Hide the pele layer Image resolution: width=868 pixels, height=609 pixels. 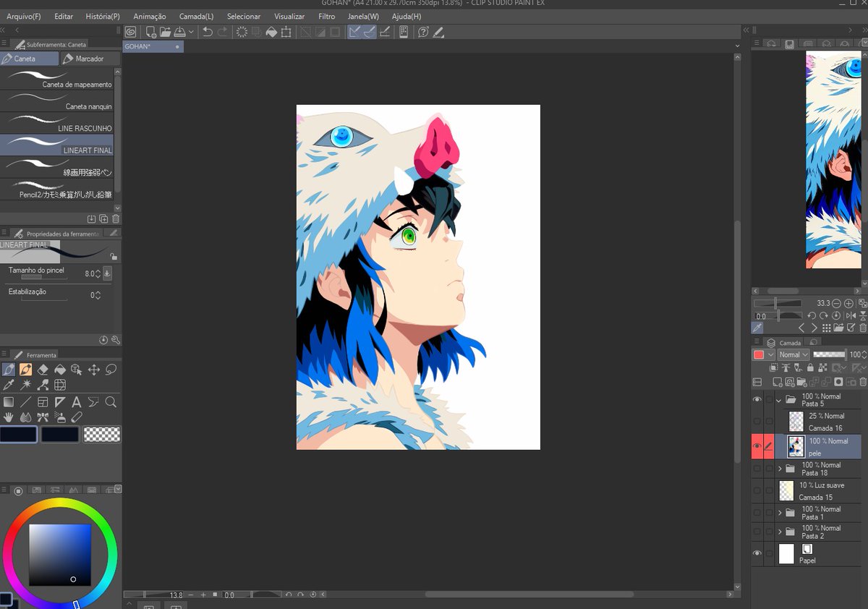click(x=757, y=446)
